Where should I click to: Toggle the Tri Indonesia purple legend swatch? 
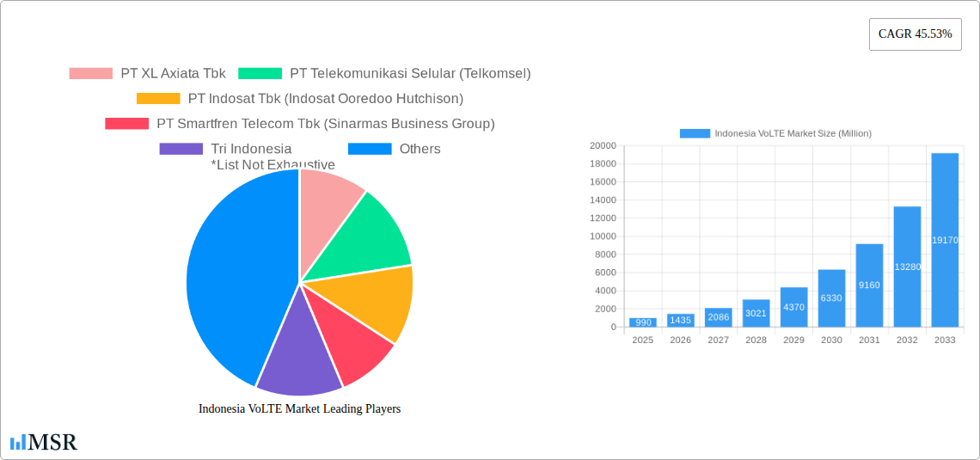pos(181,149)
